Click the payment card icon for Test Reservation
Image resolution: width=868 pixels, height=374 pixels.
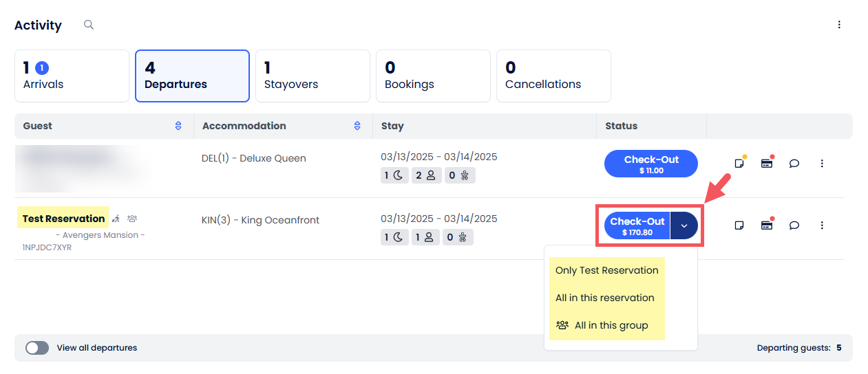tap(766, 225)
